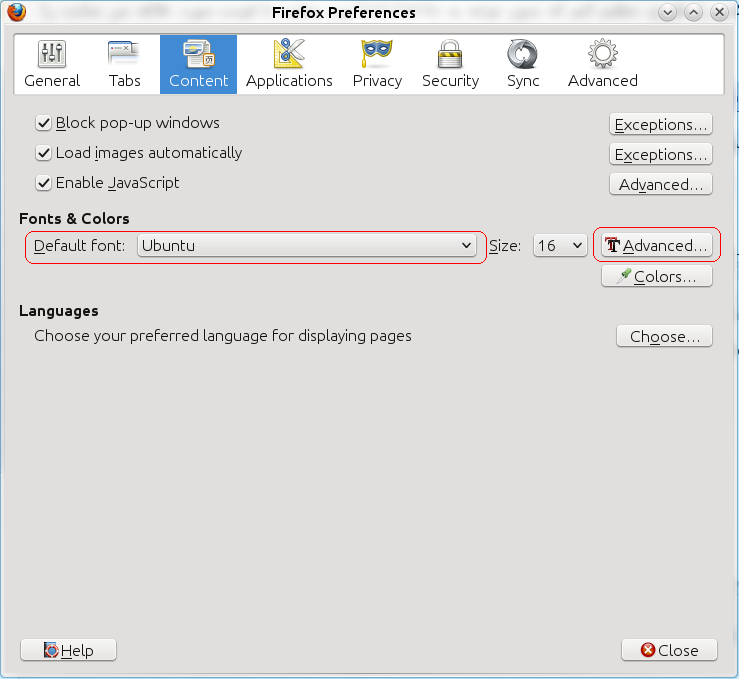Toggle Load images automatically checkbox
The image size is (739, 679).
click(43, 153)
